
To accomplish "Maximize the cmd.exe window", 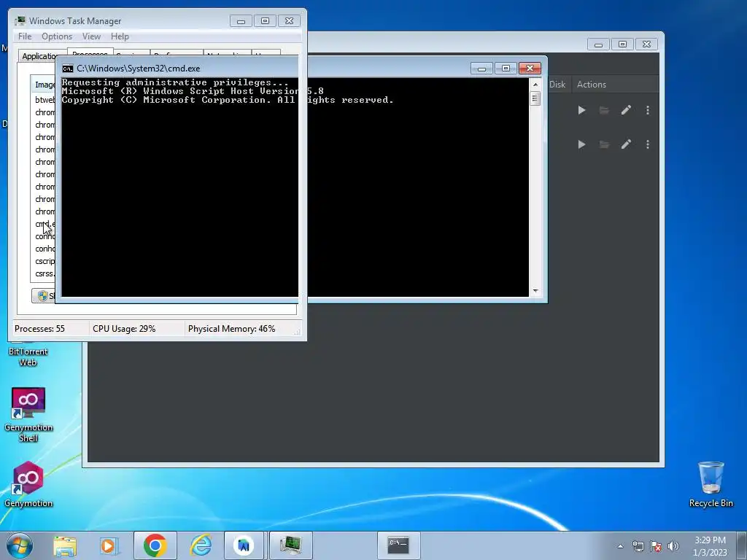I will pos(506,69).
